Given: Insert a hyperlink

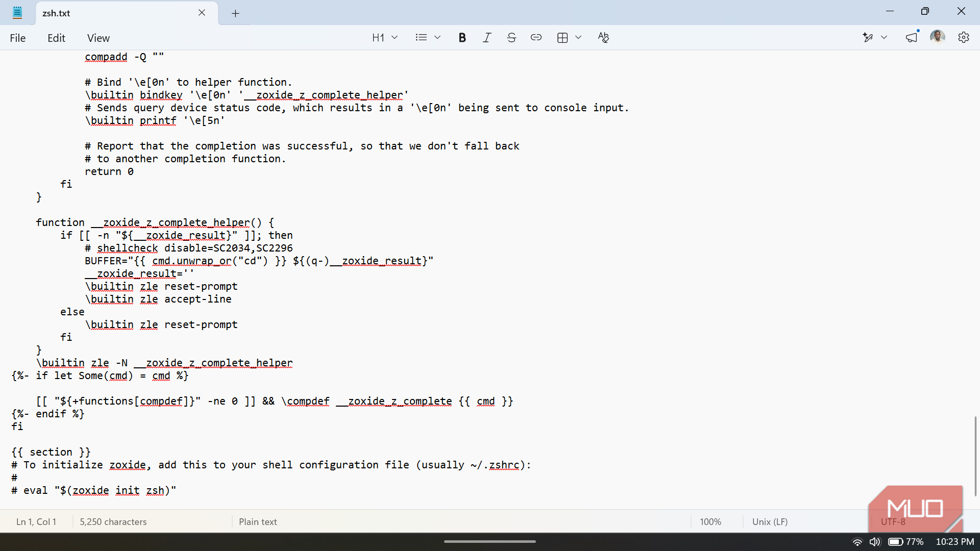Looking at the screenshot, I should [536, 37].
